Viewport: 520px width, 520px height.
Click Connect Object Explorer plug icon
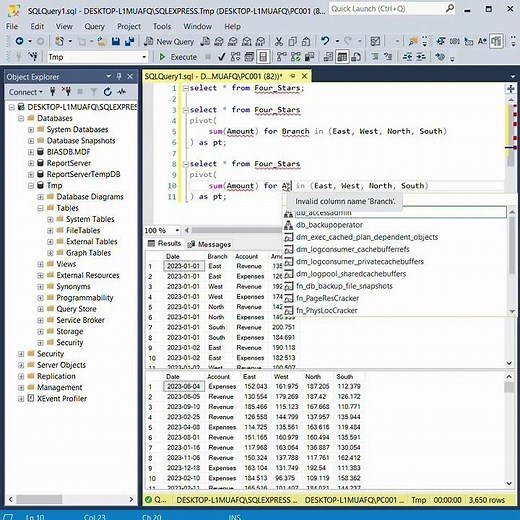pos(52,91)
